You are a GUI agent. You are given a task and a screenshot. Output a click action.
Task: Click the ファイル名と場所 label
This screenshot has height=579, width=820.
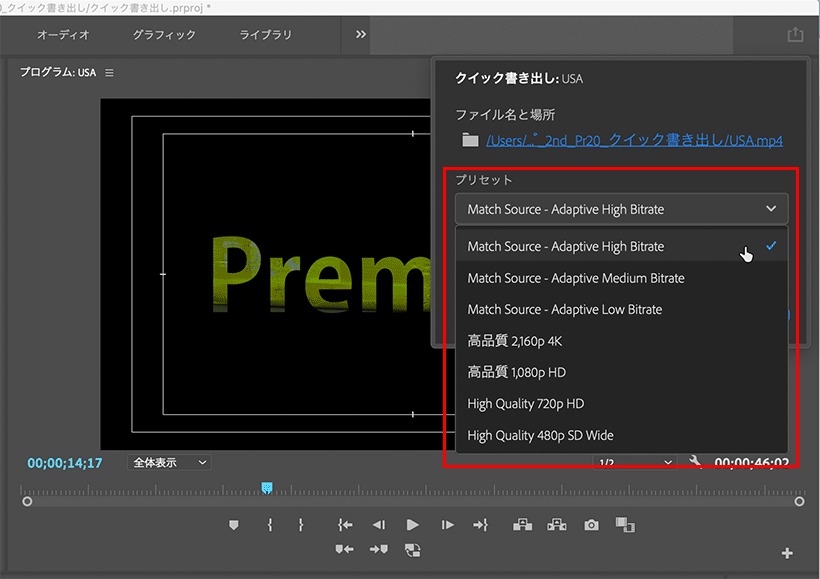505,115
